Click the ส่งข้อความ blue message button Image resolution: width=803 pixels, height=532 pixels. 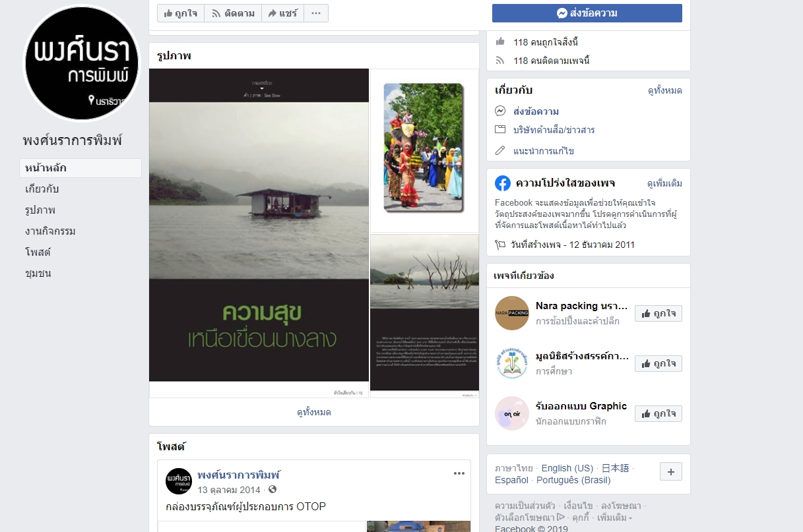point(587,13)
